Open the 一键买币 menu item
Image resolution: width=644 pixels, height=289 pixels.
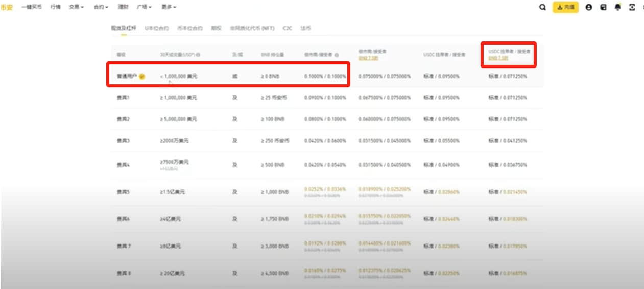pyautogui.click(x=31, y=7)
